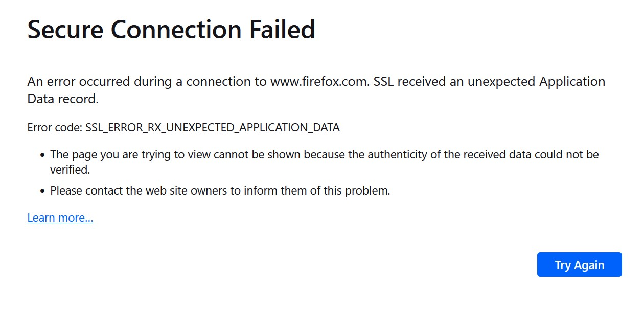The height and width of the screenshot is (313, 644).
Task: Click the SSL_ERROR_RX_UNEXPECTED_APPLICATION_DATA code text
Action: click(x=212, y=128)
